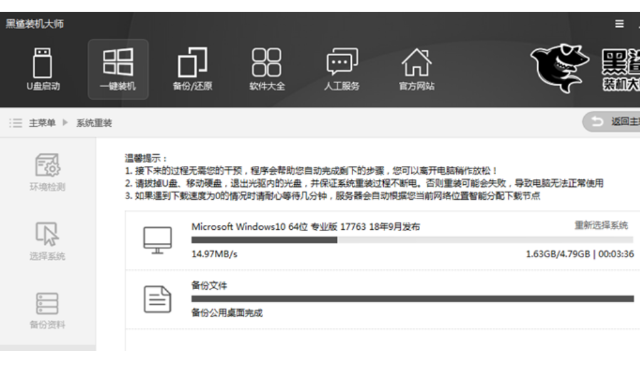
Task: Click the 备份公用桌面完成 status text
Action: 227,313
